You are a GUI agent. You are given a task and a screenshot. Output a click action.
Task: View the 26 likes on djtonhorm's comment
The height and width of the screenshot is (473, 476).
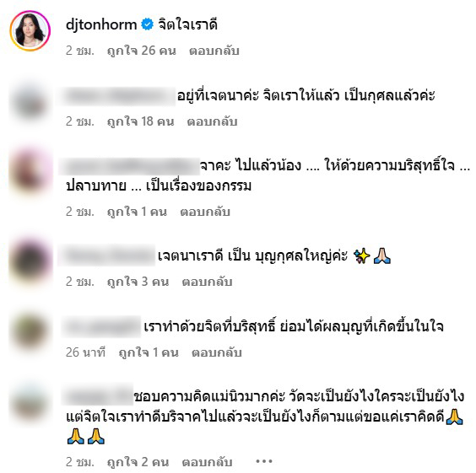point(142,51)
